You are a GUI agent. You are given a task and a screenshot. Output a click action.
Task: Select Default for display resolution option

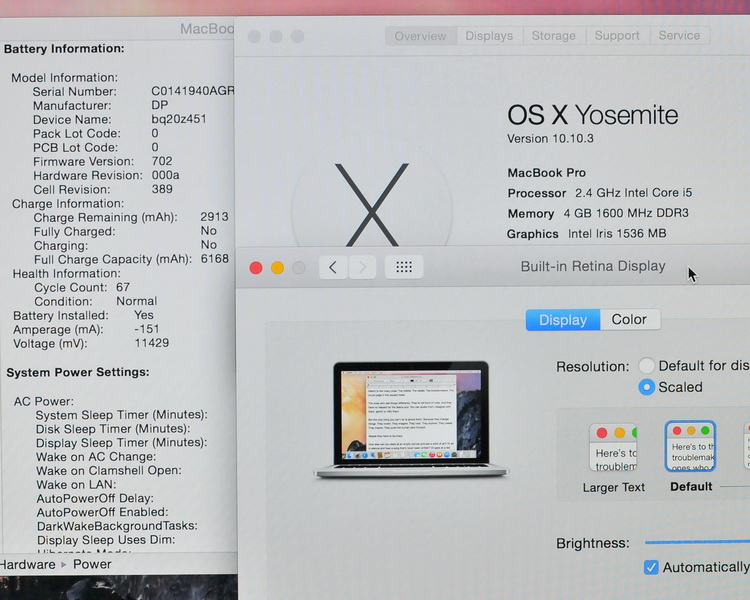click(x=646, y=366)
